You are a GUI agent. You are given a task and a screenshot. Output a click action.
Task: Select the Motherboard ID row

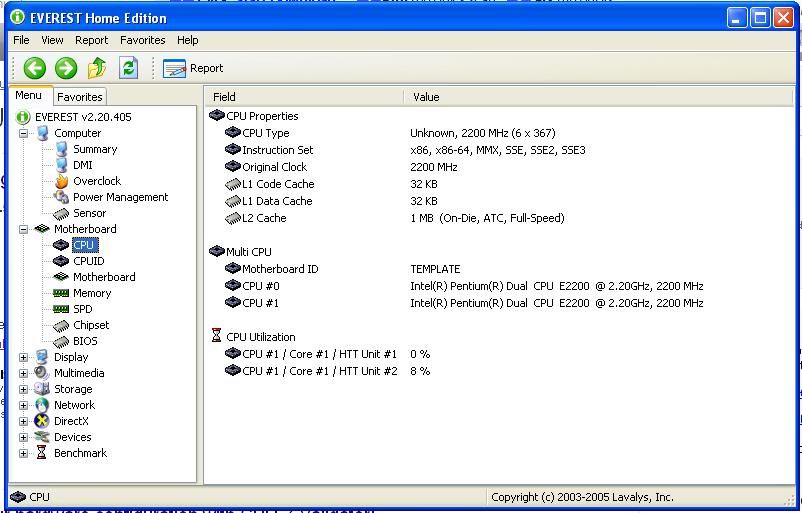[x=342, y=269]
